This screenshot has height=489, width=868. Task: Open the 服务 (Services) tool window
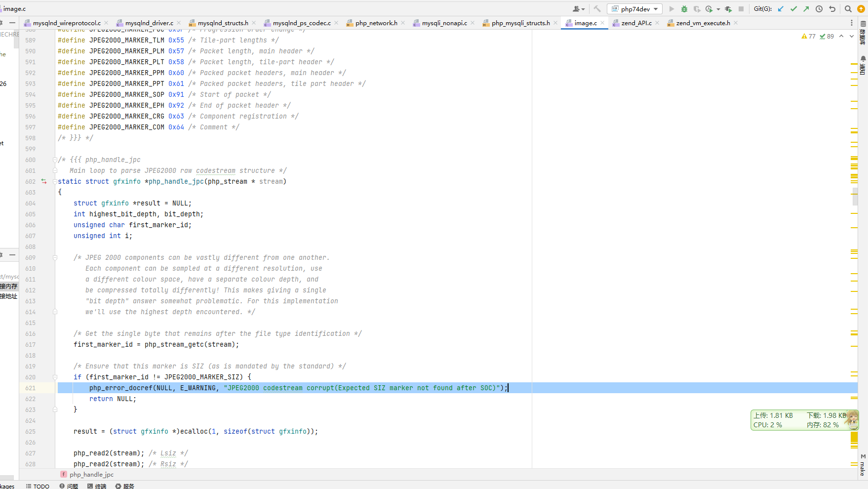tap(125, 486)
